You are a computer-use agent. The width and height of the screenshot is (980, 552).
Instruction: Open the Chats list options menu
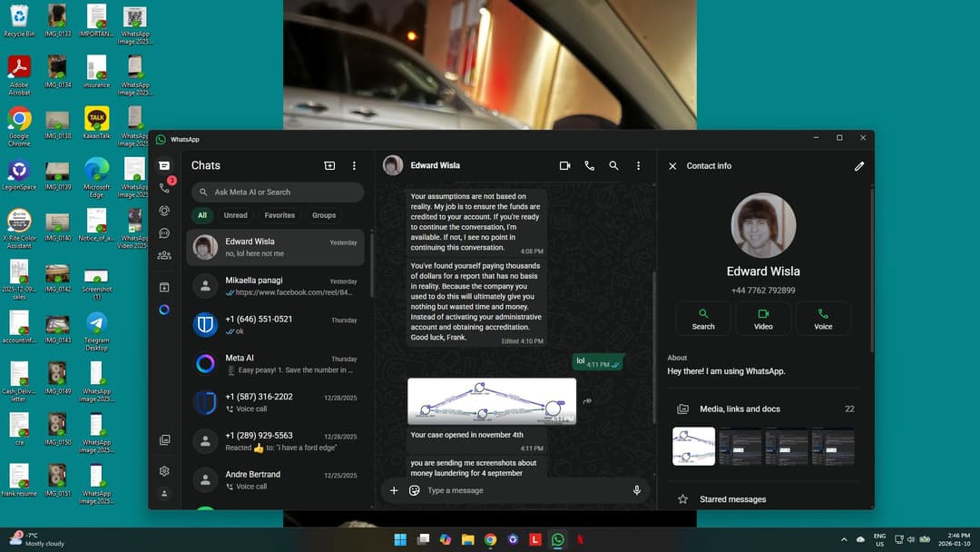coord(355,165)
